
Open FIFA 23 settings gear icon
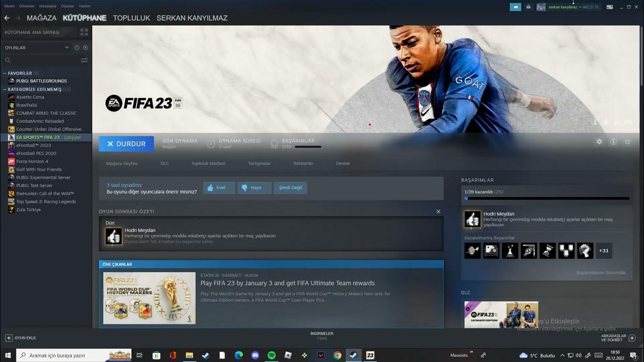point(599,142)
